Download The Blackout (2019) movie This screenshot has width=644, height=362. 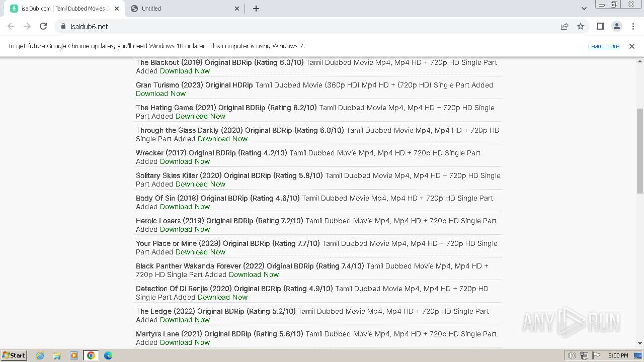(185, 71)
